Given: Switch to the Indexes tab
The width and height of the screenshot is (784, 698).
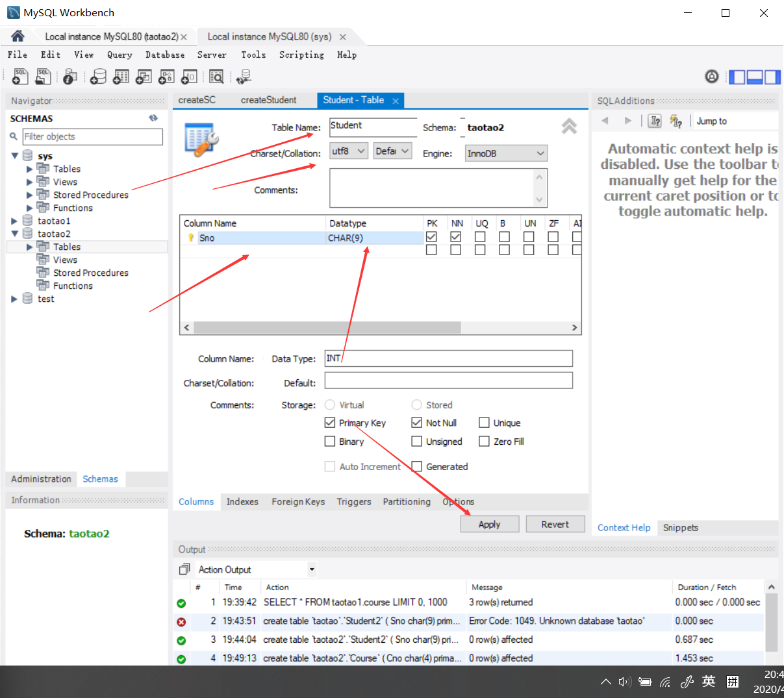Looking at the screenshot, I should [x=242, y=501].
